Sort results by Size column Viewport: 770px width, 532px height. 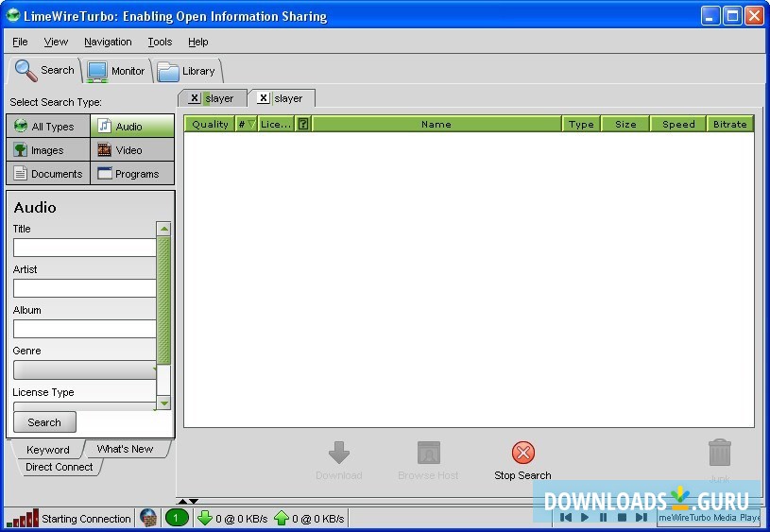click(625, 125)
